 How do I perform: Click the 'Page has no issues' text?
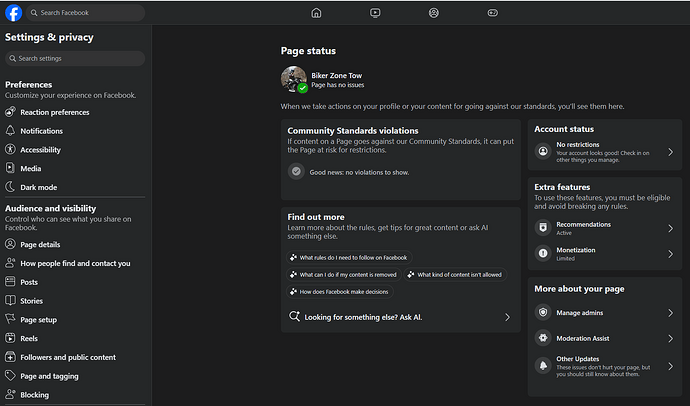tap(338, 85)
